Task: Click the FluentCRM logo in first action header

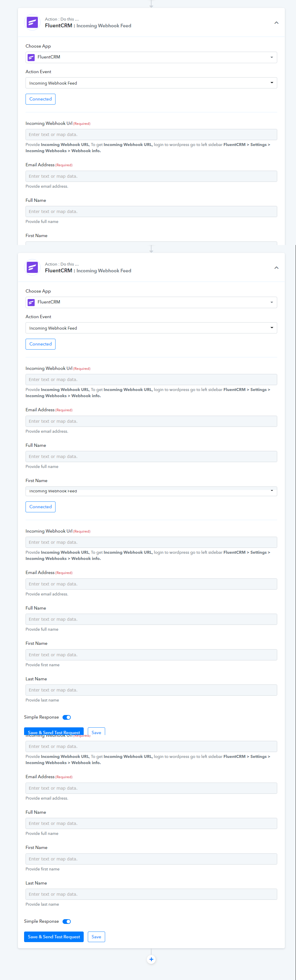Action: (x=32, y=22)
